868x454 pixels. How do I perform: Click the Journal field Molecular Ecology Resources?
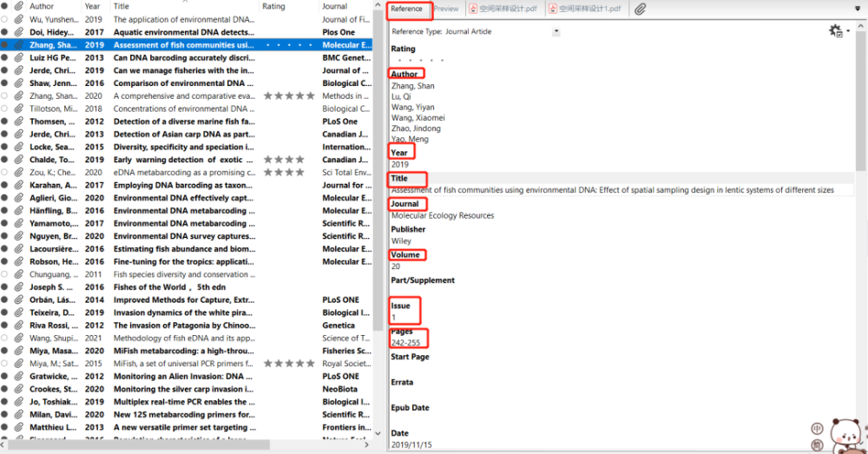[443, 215]
